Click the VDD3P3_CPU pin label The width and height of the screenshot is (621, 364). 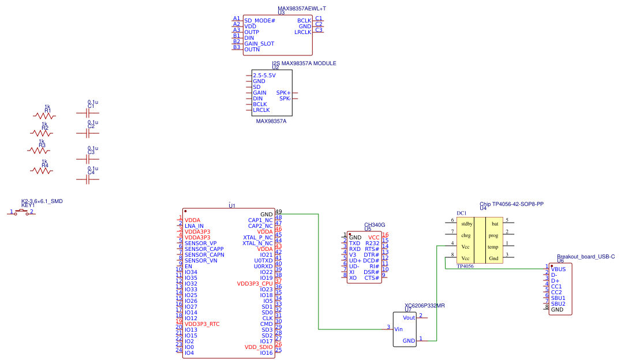(255, 284)
